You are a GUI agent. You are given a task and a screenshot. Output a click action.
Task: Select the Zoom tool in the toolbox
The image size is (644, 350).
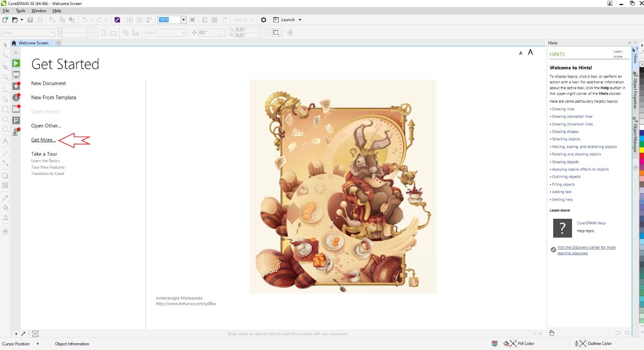(x=5, y=77)
